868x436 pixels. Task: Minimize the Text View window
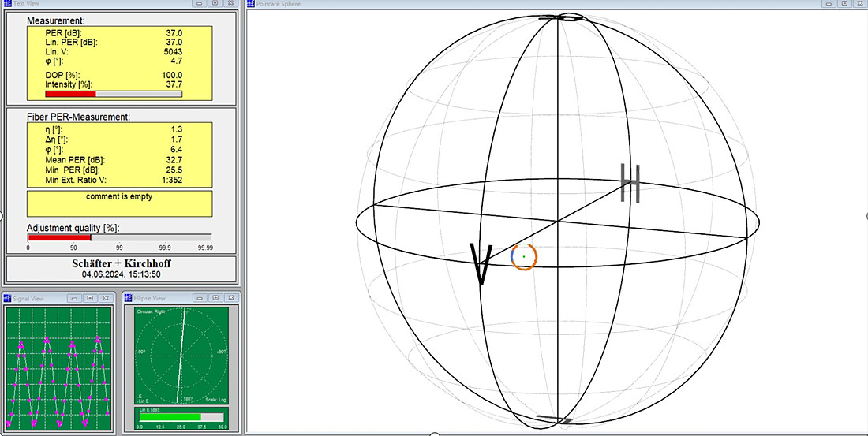[200, 3]
